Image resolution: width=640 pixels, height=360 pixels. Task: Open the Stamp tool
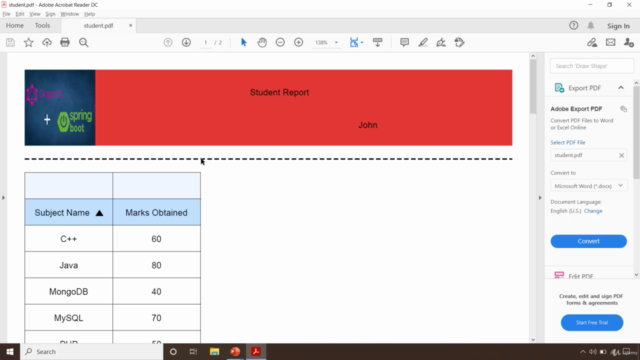pyautogui.click(x=460, y=42)
